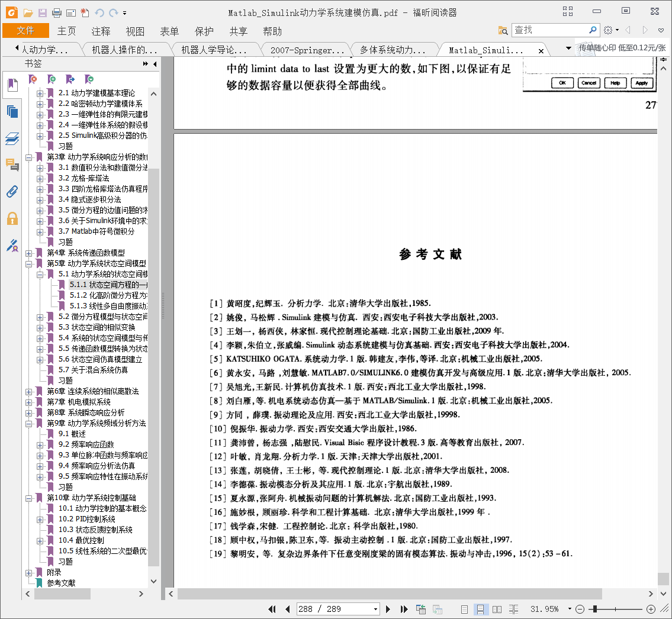
Task: Click the search folder icon beside find box
Action: pos(503,30)
